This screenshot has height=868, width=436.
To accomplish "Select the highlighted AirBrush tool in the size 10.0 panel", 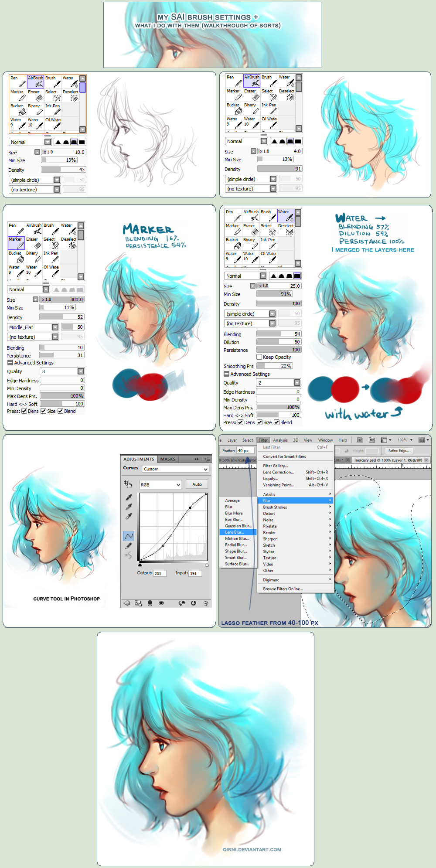I will pyautogui.click(x=35, y=82).
